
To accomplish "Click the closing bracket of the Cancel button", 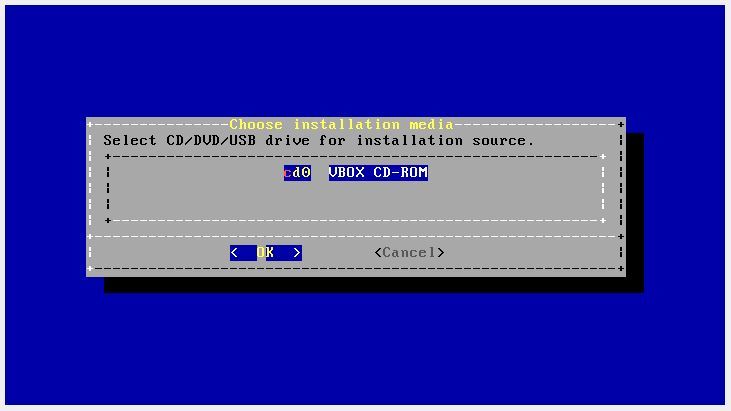I will pyautogui.click(x=441, y=253).
